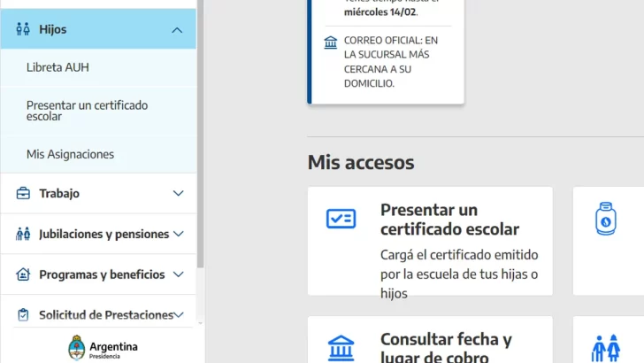644x363 pixels.
Task: Click the Trabajo briefcase icon
Action: click(23, 193)
